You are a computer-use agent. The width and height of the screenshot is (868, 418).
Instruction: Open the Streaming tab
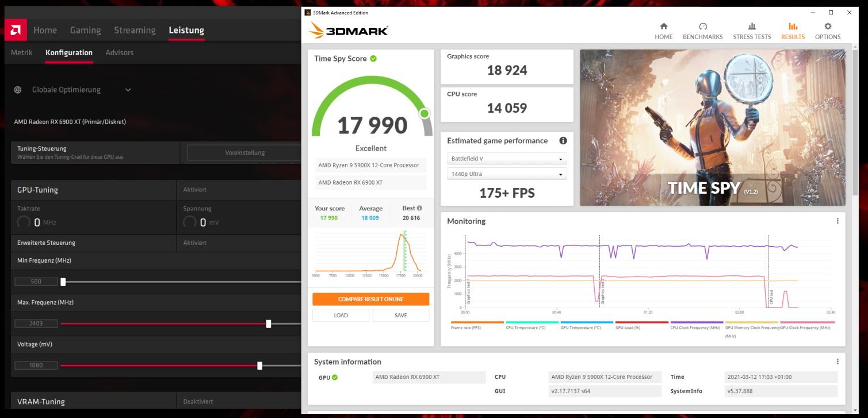(x=135, y=30)
